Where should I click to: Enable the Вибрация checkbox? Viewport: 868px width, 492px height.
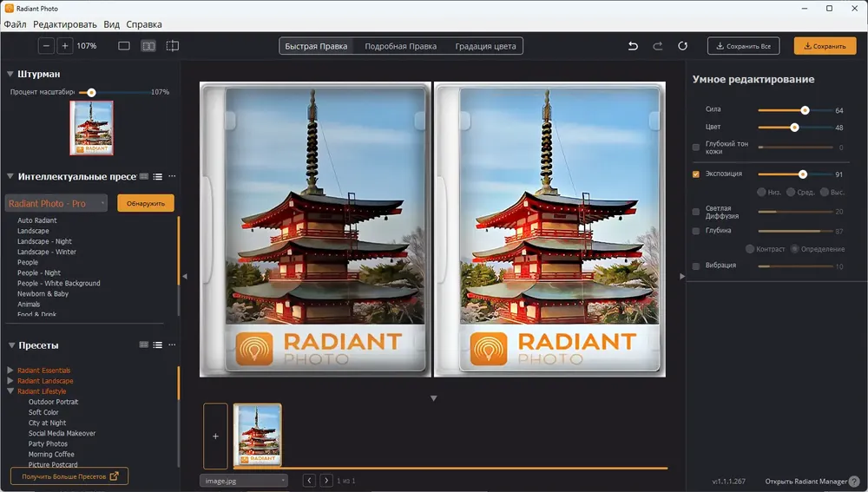(696, 266)
